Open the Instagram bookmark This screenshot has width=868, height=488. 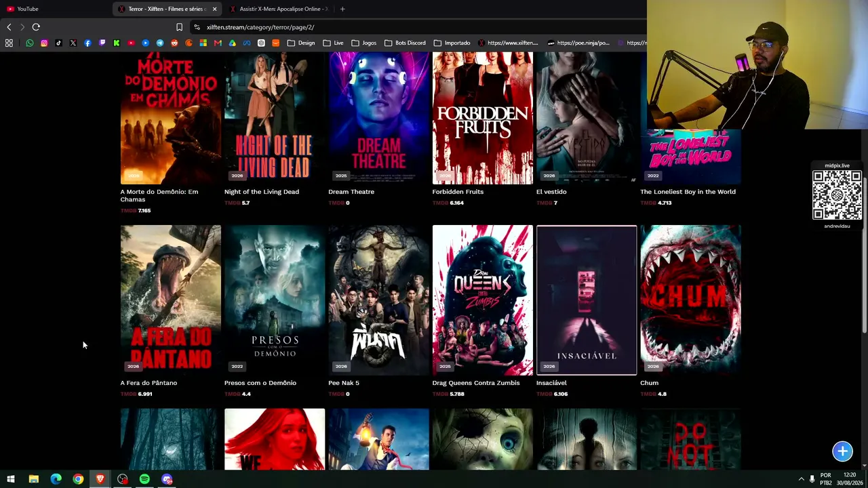tap(44, 43)
